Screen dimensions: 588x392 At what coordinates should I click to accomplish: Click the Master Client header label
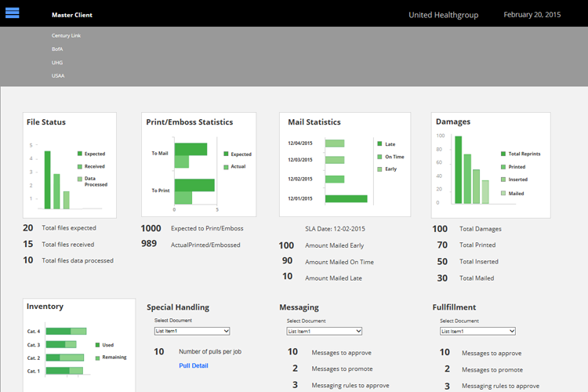(x=72, y=15)
